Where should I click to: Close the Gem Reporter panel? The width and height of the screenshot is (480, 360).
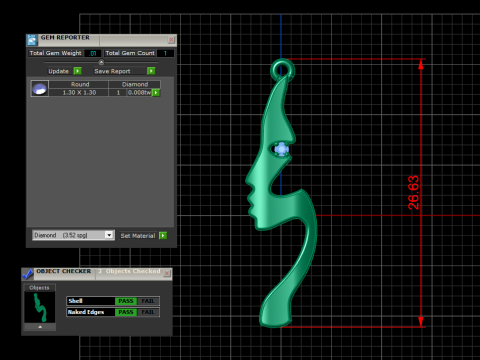171,40
